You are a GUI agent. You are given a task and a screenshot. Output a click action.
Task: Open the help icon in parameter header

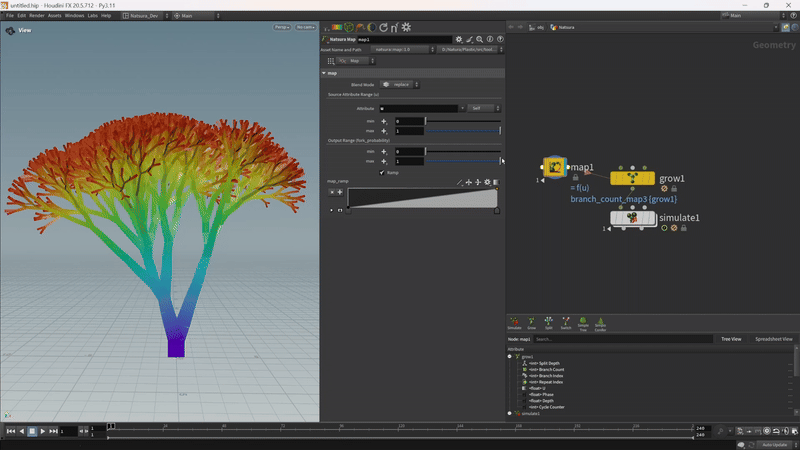[500, 39]
